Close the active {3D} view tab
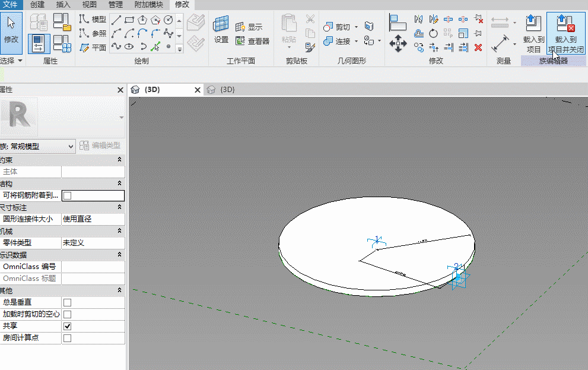The width and height of the screenshot is (588, 370). (x=198, y=90)
